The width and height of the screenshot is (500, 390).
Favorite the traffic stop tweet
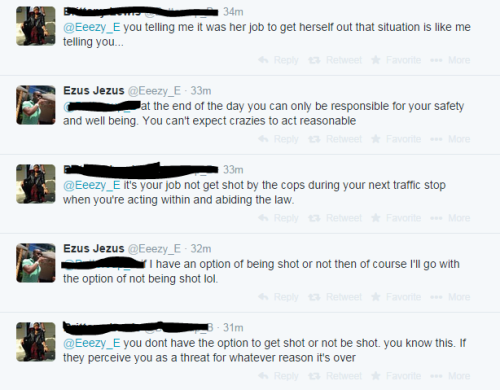point(396,218)
